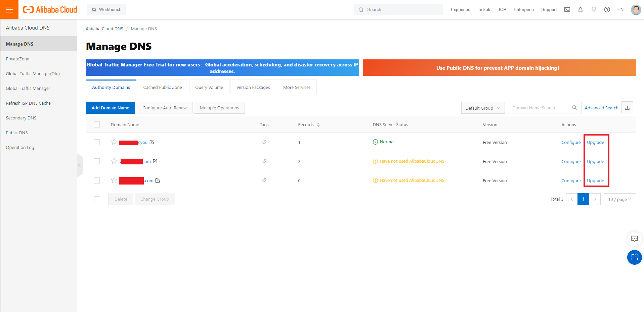
Task: Click tag icon for domain with 3 records
Action: [x=264, y=161]
